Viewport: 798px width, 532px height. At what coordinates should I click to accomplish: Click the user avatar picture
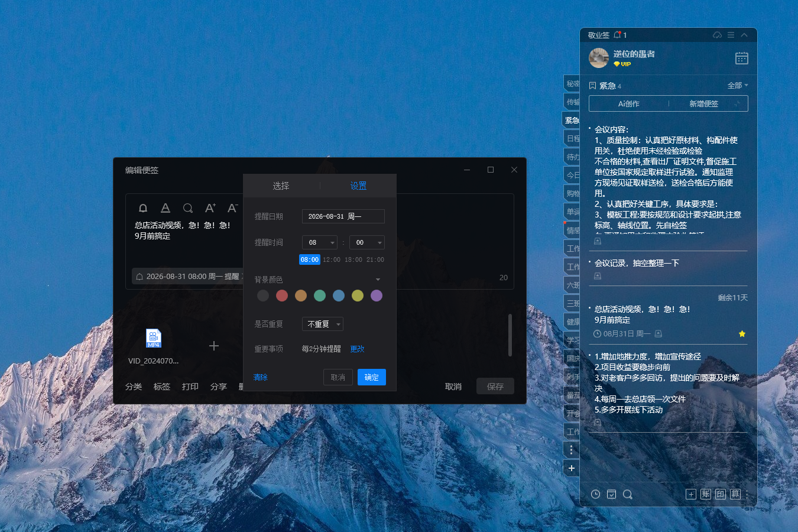pyautogui.click(x=599, y=58)
